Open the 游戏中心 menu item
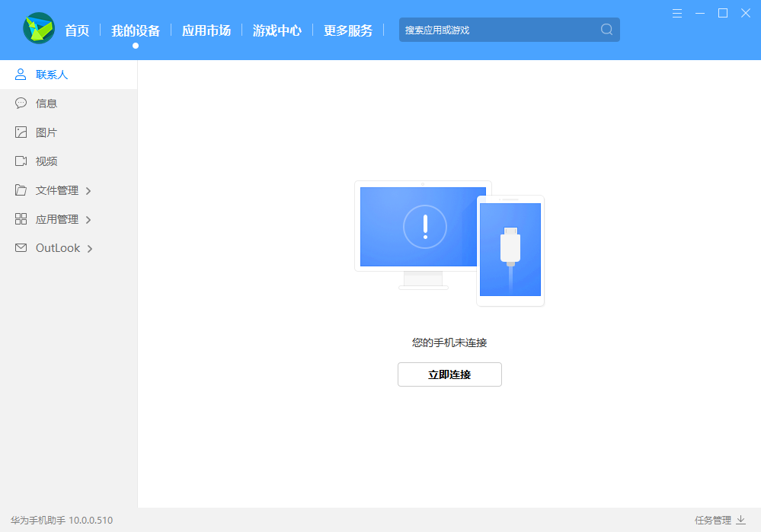This screenshot has width=761, height=532. coord(277,30)
